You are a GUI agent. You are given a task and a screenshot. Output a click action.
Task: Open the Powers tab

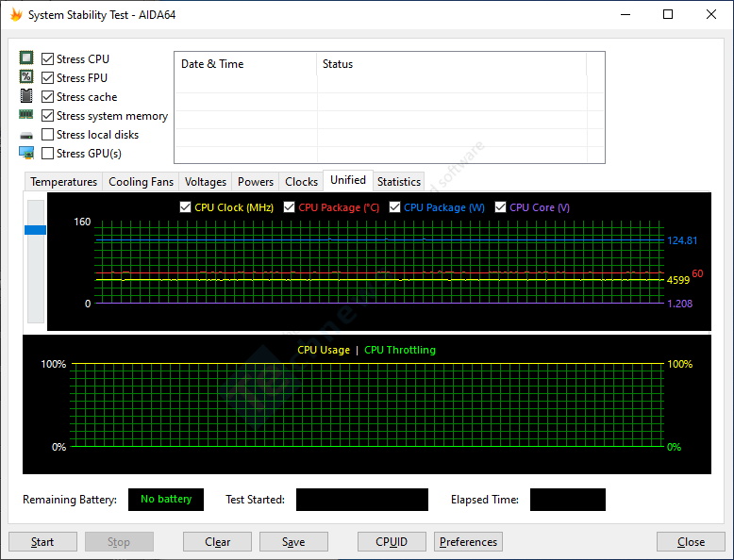[256, 182]
